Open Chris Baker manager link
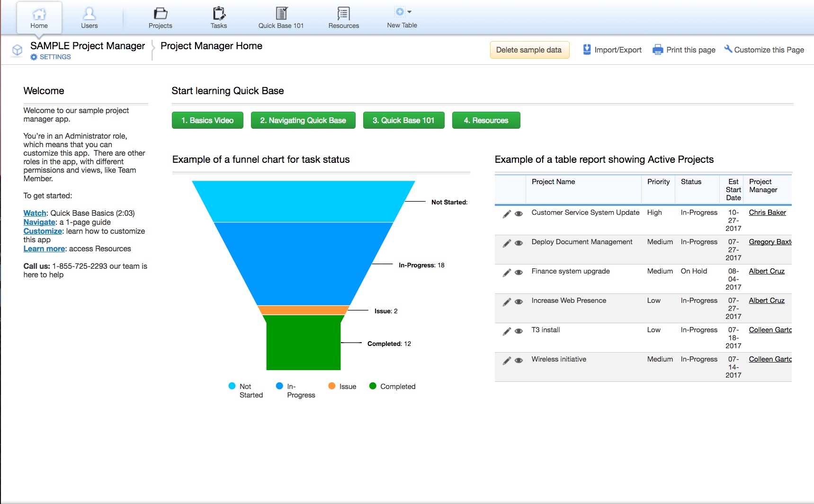 pyautogui.click(x=767, y=212)
